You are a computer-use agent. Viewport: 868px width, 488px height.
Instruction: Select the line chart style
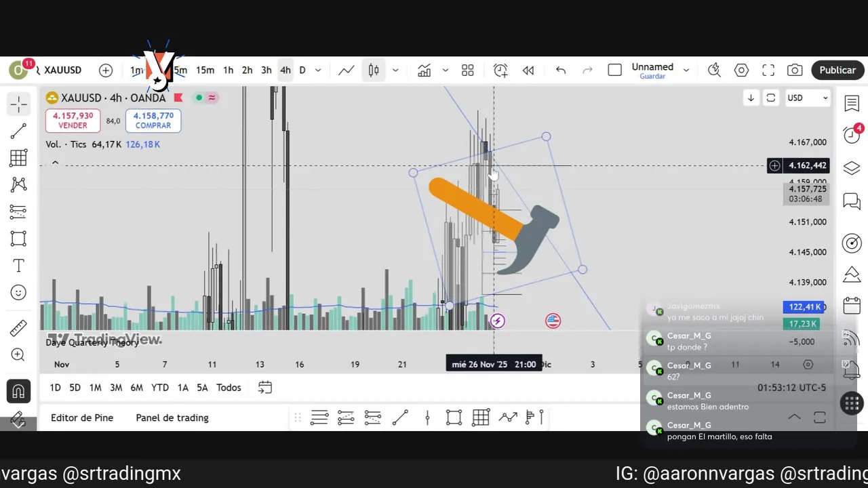[347, 70]
